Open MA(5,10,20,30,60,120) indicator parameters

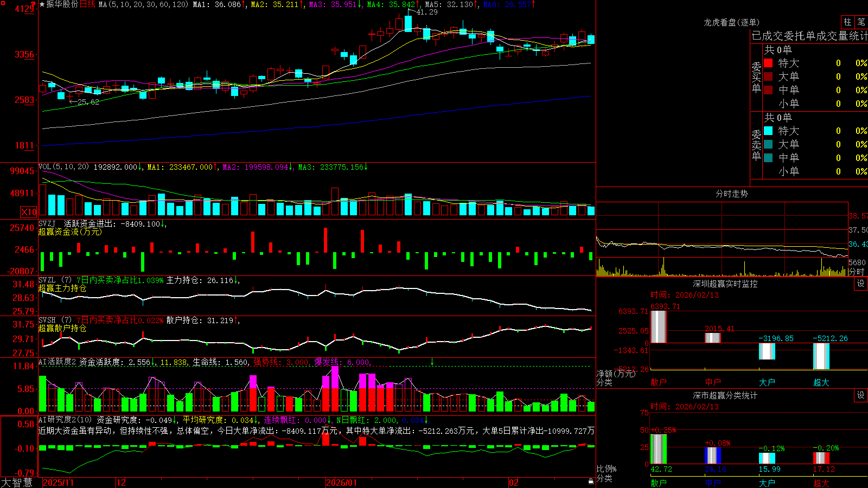(x=143, y=4)
